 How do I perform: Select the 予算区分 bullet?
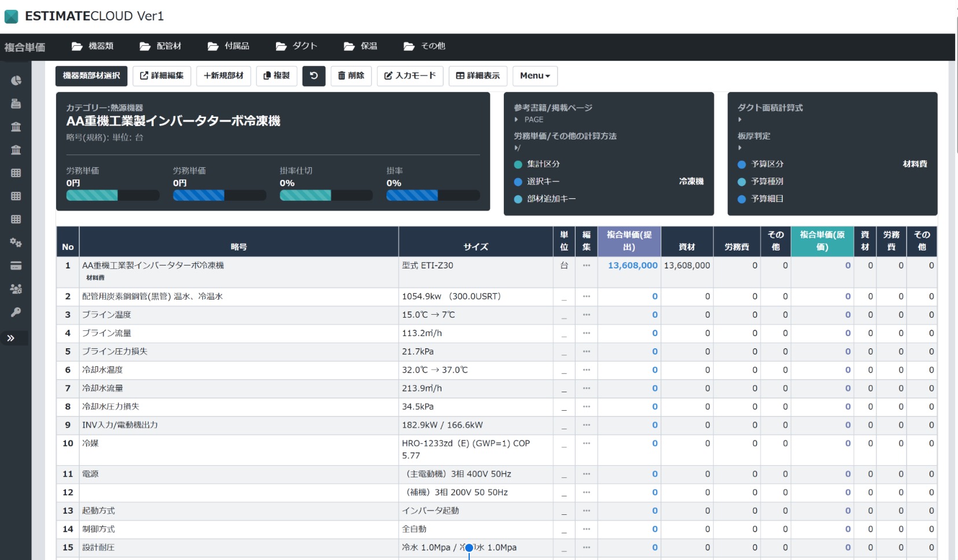pyautogui.click(x=742, y=164)
